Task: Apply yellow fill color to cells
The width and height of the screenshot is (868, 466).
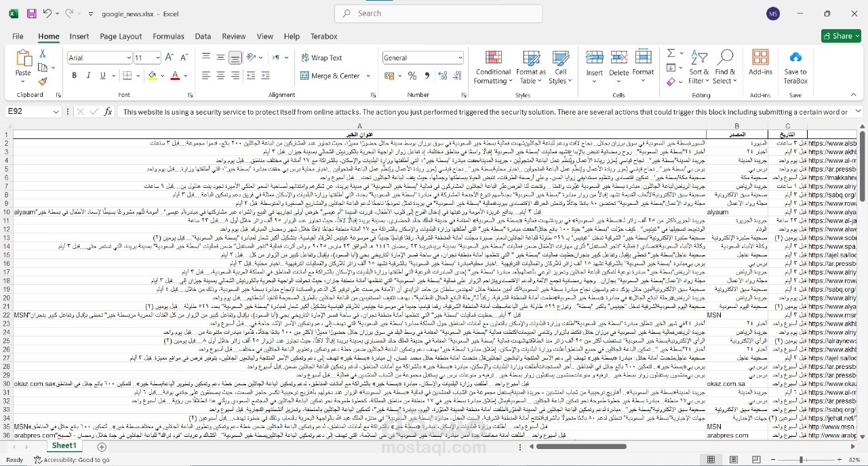Action: 152,75
